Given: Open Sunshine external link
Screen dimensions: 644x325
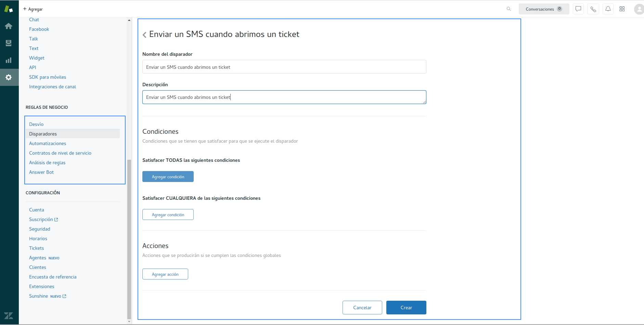Looking at the screenshot, I should (x=48, y=296).
